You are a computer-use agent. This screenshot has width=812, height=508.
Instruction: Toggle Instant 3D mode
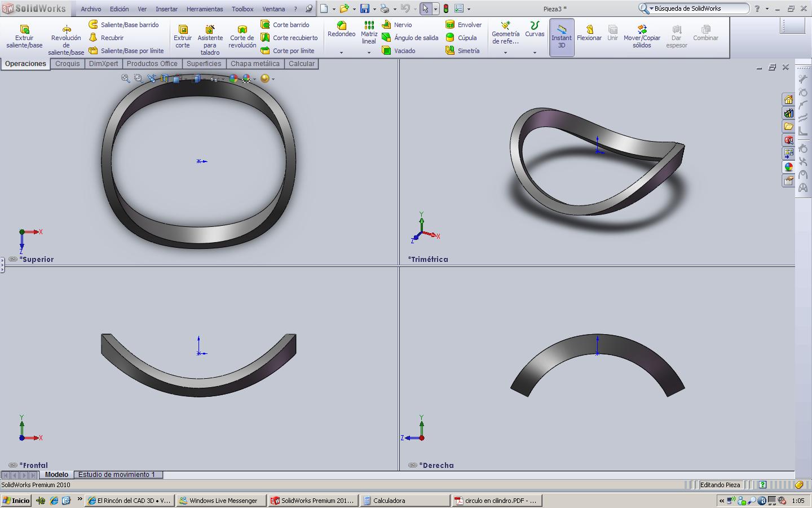[562, 37]
